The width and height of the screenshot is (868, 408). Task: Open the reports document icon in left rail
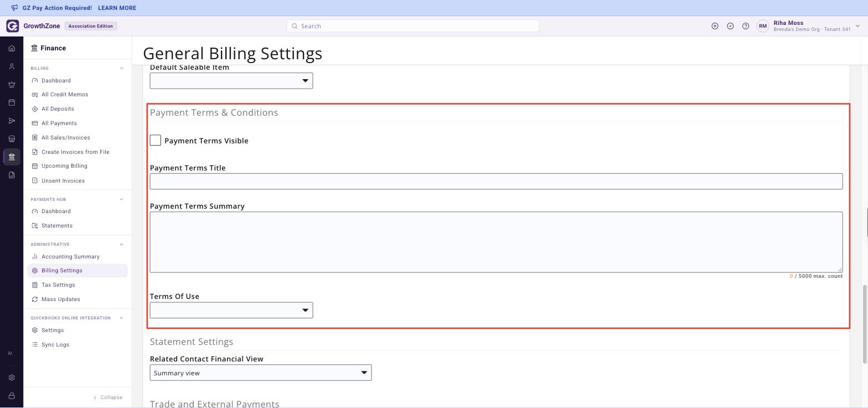click(12, 175)
